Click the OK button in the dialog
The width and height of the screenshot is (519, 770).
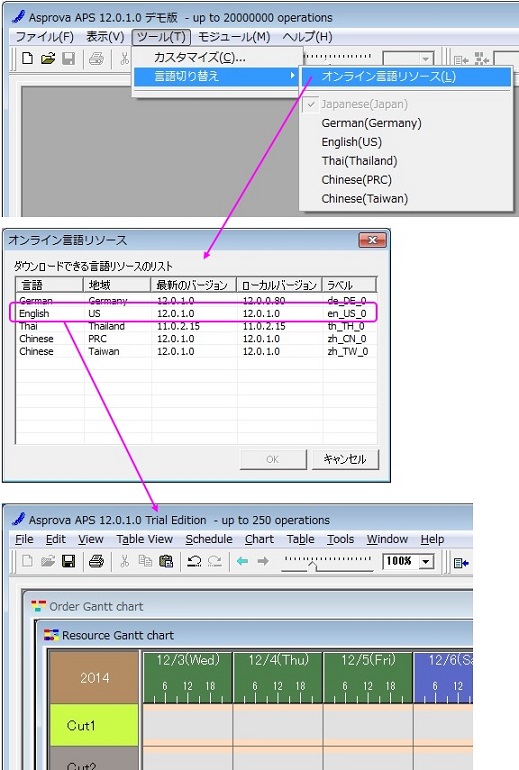(x=273, y=459)
